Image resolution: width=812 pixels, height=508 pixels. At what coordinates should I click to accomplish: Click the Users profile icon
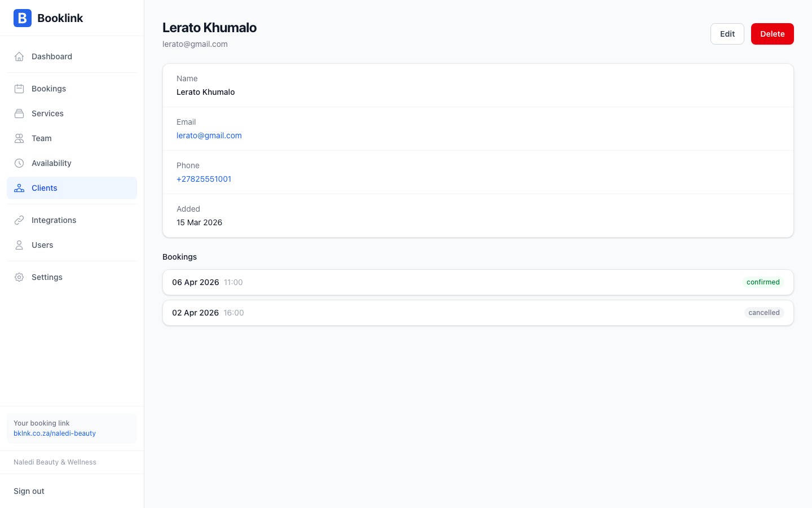pos(19,245)
